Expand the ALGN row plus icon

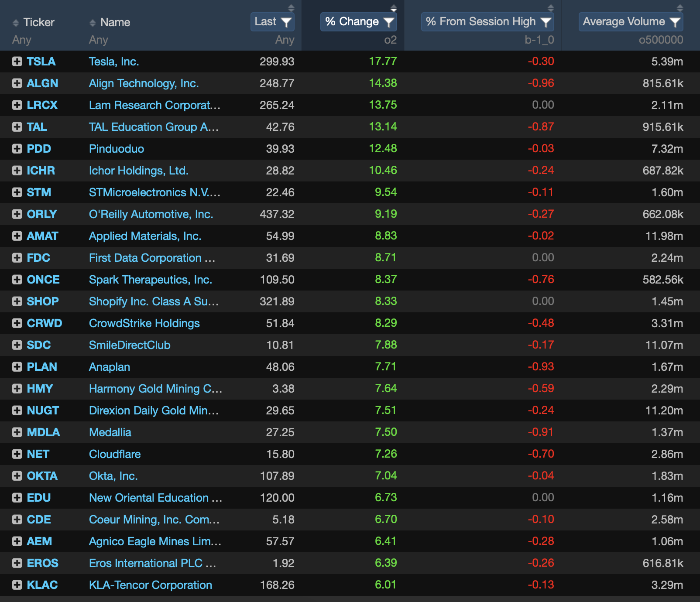coord(17,83)
